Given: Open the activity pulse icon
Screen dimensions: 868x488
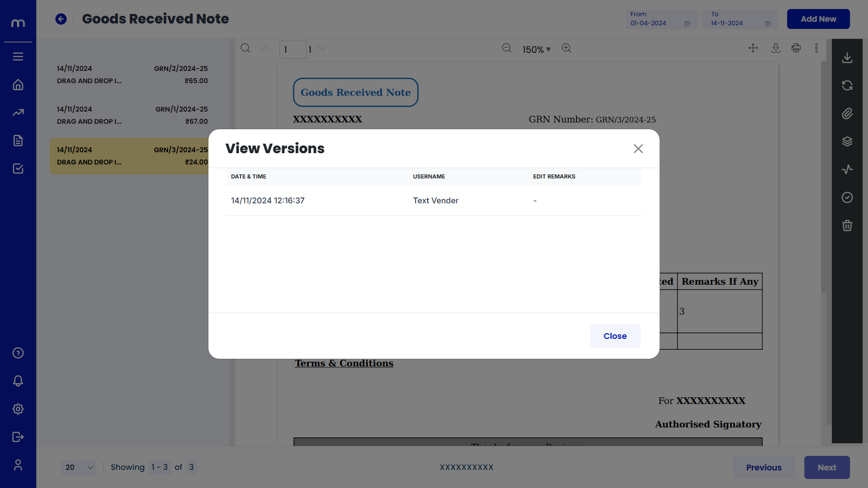Looking at the screenshot, I should [x=847, y=169].
